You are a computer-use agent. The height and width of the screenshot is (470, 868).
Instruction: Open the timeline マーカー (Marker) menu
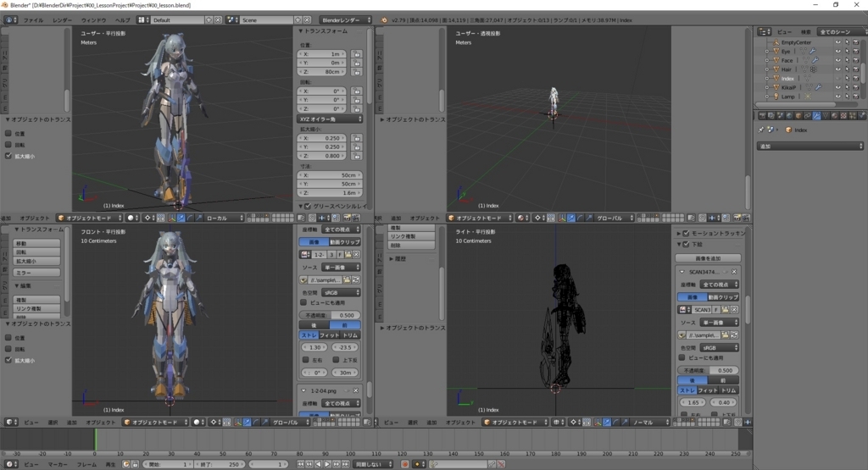pyautogui.click(x=58, y=464)
